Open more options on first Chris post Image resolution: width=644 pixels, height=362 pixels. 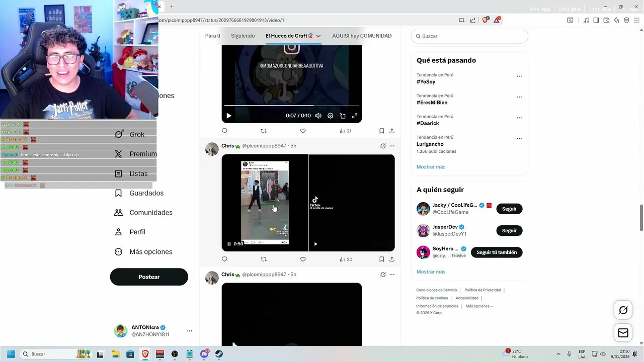coord(392,146)
